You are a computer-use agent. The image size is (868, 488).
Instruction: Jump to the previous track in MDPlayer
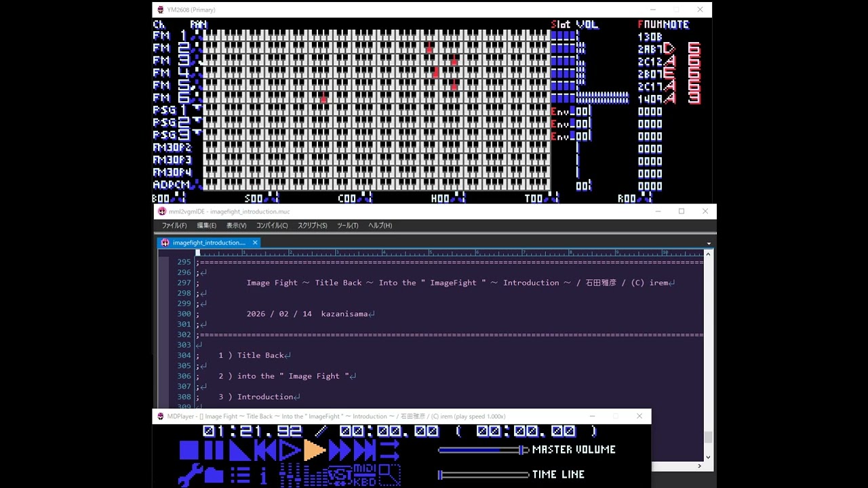pos(265,450)
